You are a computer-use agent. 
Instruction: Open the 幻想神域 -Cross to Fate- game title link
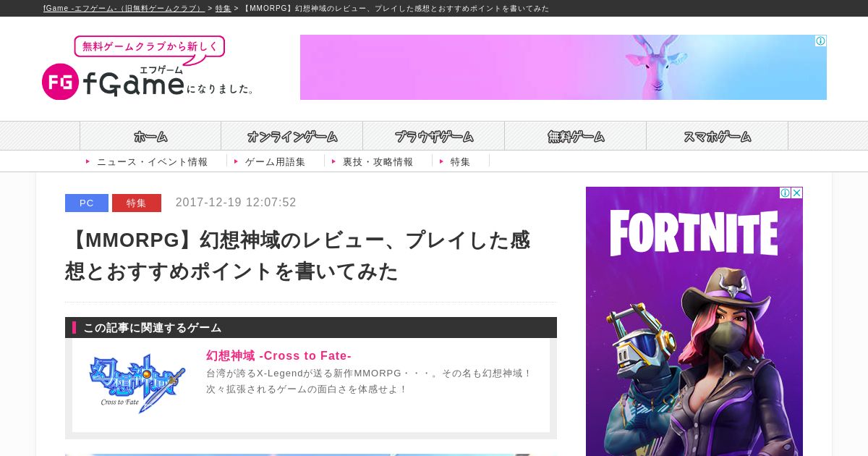[278, 355]
